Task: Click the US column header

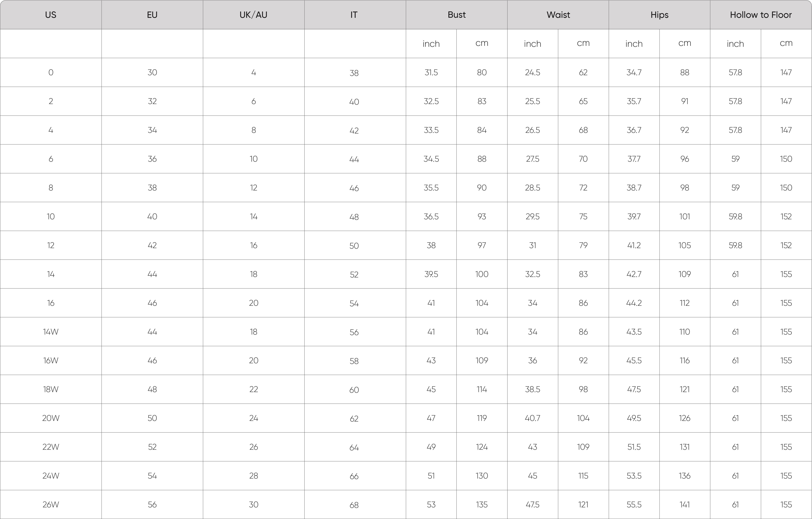Action: click(51, 15)
